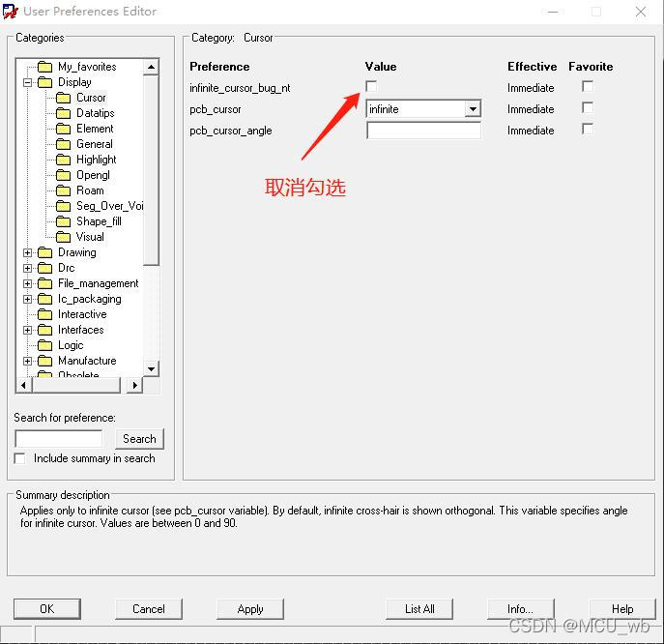
Task: Click the Search button
Action: [x=139, y=439]
